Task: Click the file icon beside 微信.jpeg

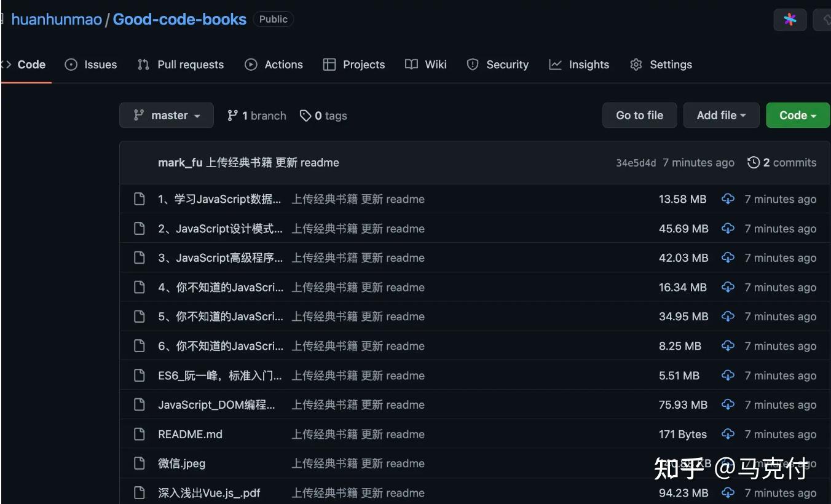Action: point(139,463)
